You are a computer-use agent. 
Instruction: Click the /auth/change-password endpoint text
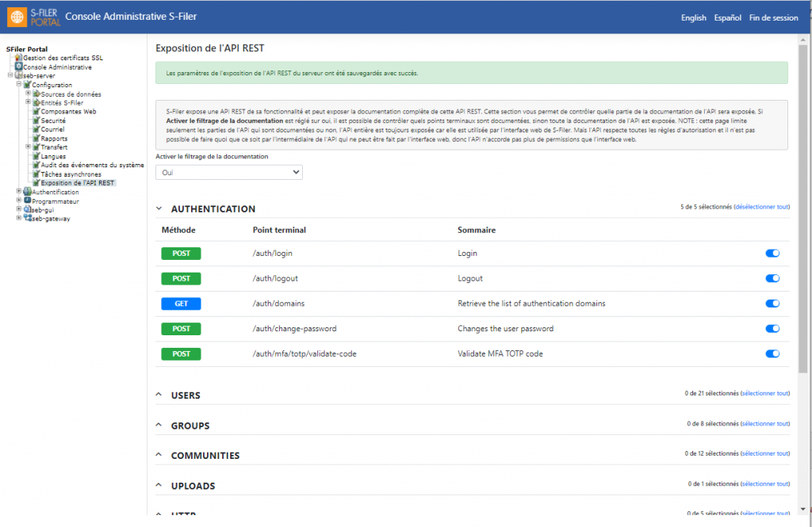(294, 329)
